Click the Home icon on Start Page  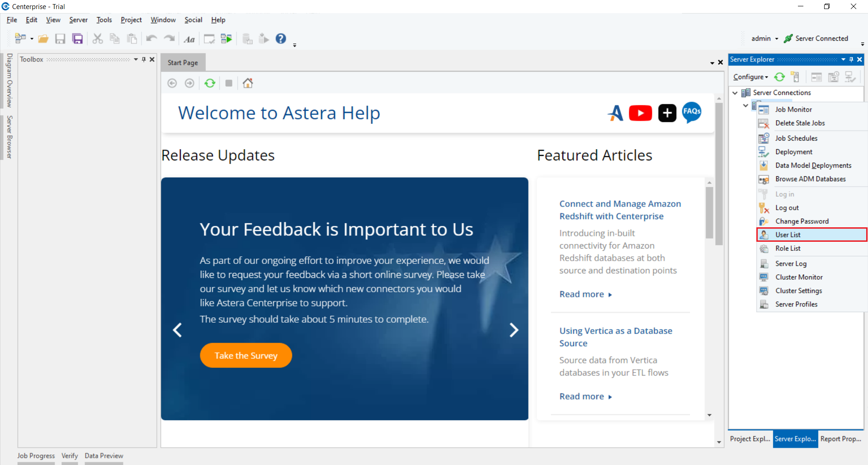248,83
